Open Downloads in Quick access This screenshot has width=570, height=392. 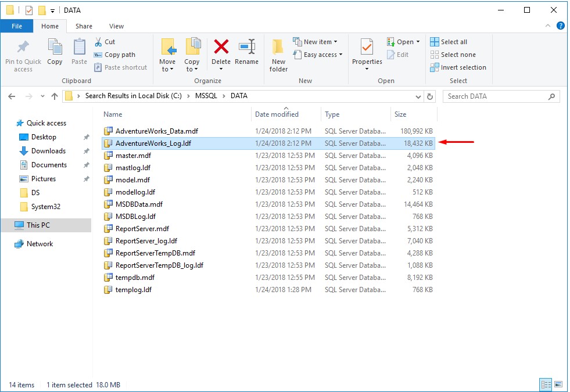point(48,151)
